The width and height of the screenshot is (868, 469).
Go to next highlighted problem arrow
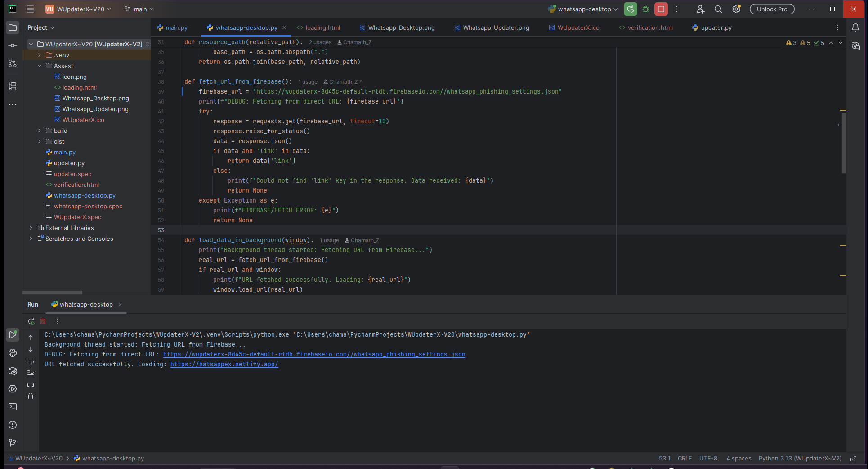840,43
